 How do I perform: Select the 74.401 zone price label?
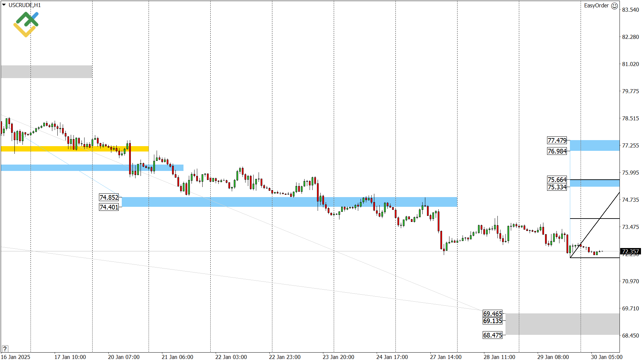tap(109, 207)
